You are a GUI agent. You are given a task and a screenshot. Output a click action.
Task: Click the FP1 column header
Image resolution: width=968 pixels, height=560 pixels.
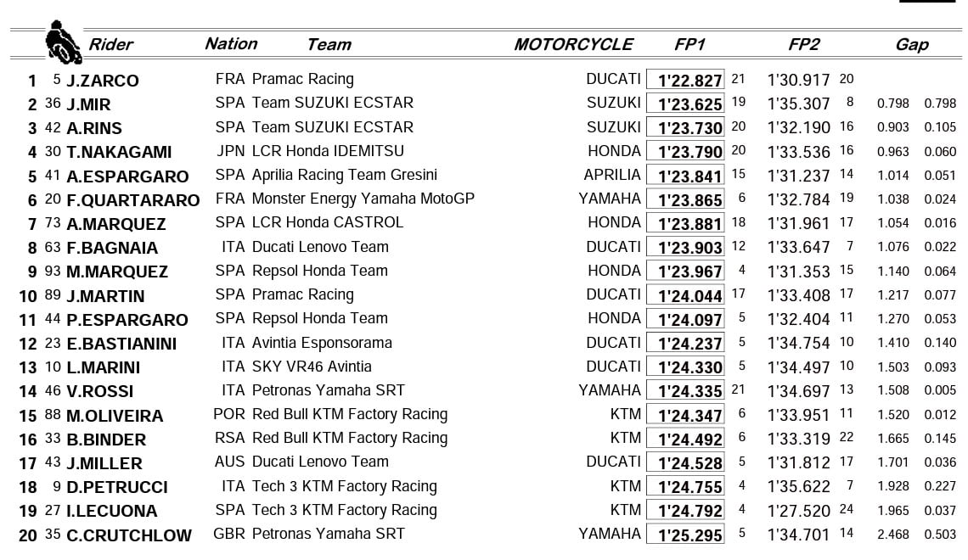click(689, 45)
